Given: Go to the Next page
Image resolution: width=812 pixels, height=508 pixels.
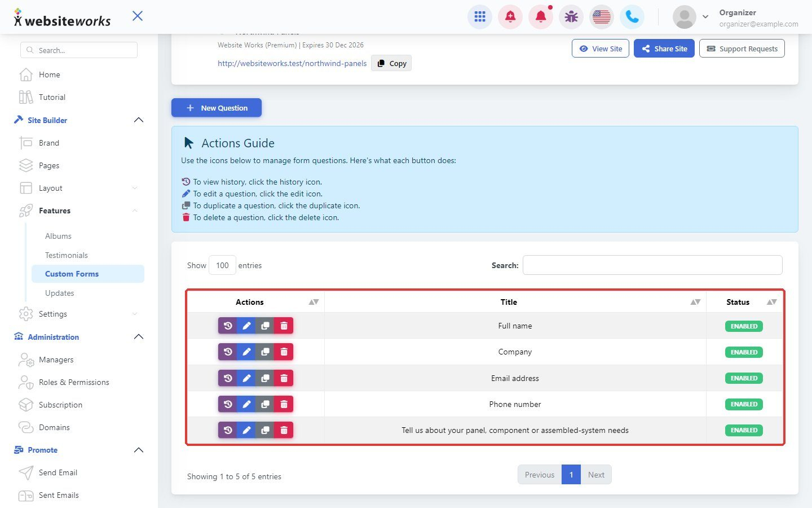Looking at the screenshot, I should click(x=596, y=475).
